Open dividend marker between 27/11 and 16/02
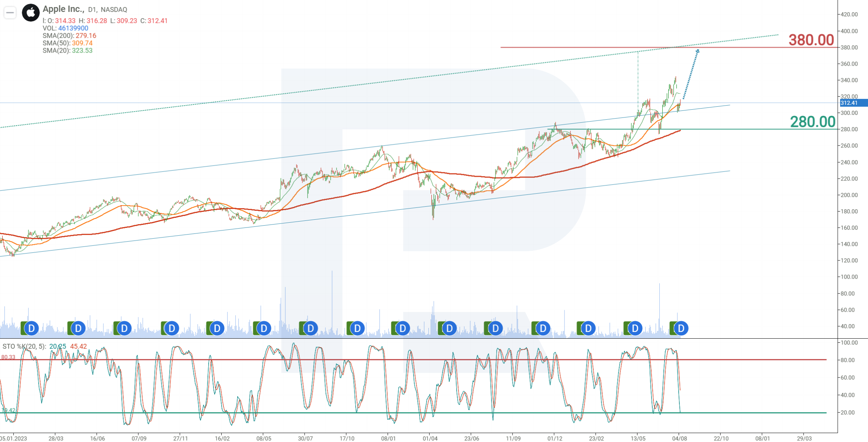The width and height of the screenshot is (868, 442). (x=217, y=328)
